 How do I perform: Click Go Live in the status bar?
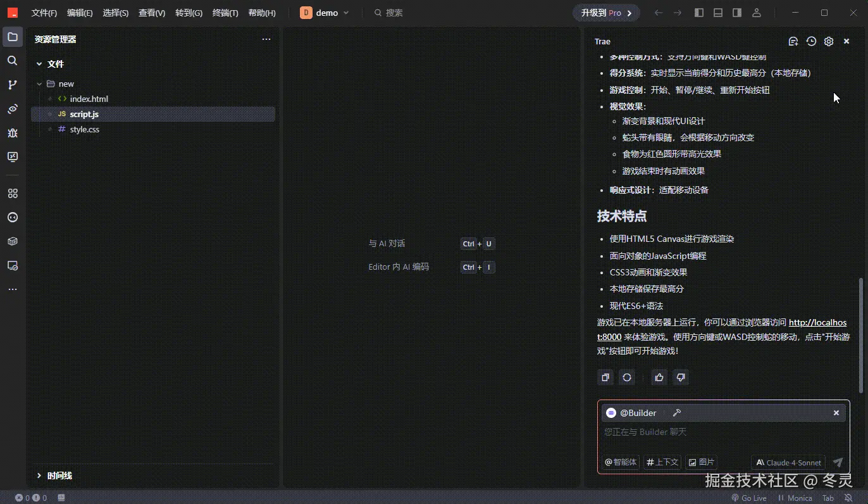click(x=748, y=498)
